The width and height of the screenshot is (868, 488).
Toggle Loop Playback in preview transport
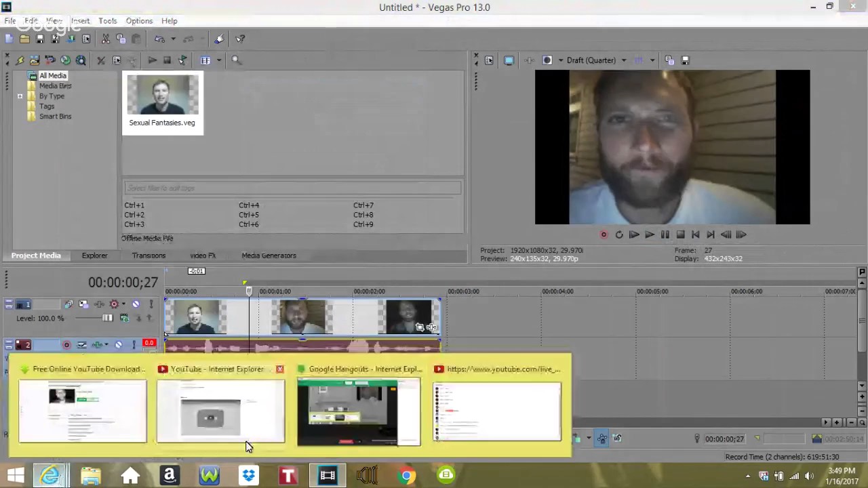(618, 235)
